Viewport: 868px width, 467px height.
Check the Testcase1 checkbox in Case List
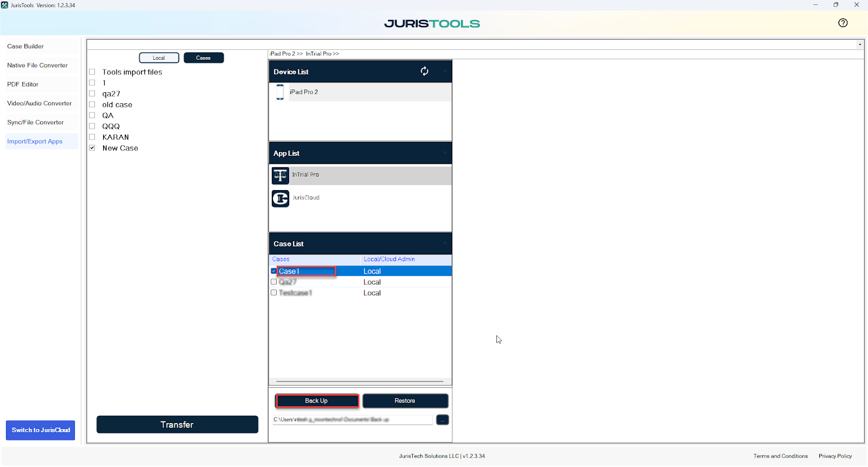click(x=274, y=293)
